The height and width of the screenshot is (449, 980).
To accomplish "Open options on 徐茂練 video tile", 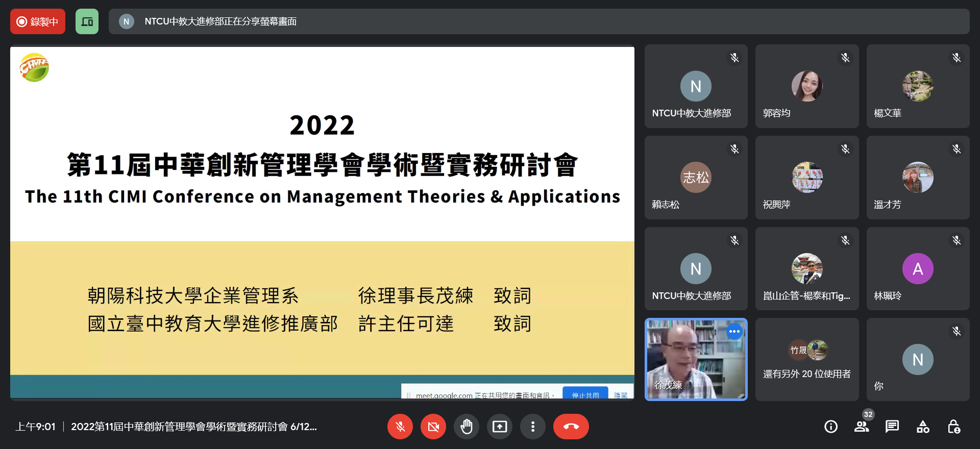I will [x=734, y=332].
